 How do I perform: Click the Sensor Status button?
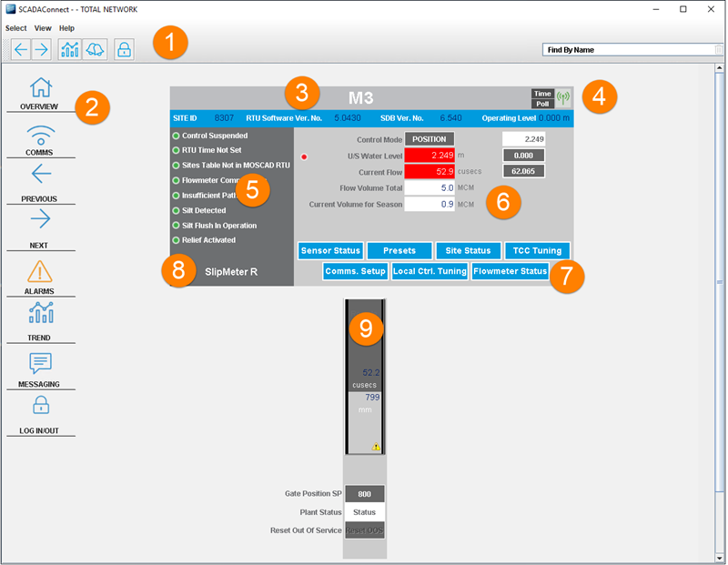(331, 250)
